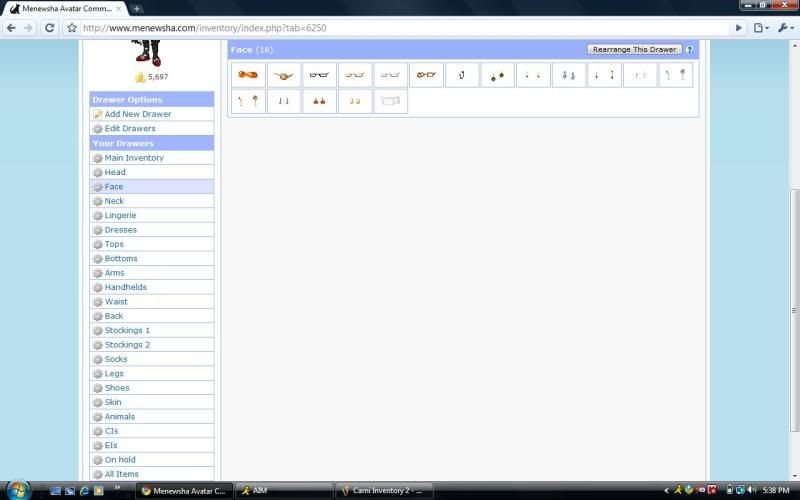Click the pencil icon beside Add New Drawer
800x500 pixels.
[97, 114]
